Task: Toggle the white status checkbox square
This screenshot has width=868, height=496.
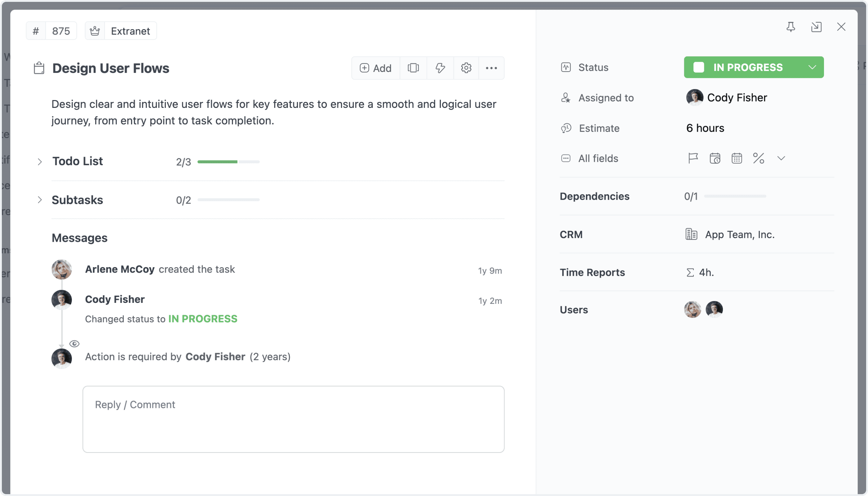Action: click(698, 68)
